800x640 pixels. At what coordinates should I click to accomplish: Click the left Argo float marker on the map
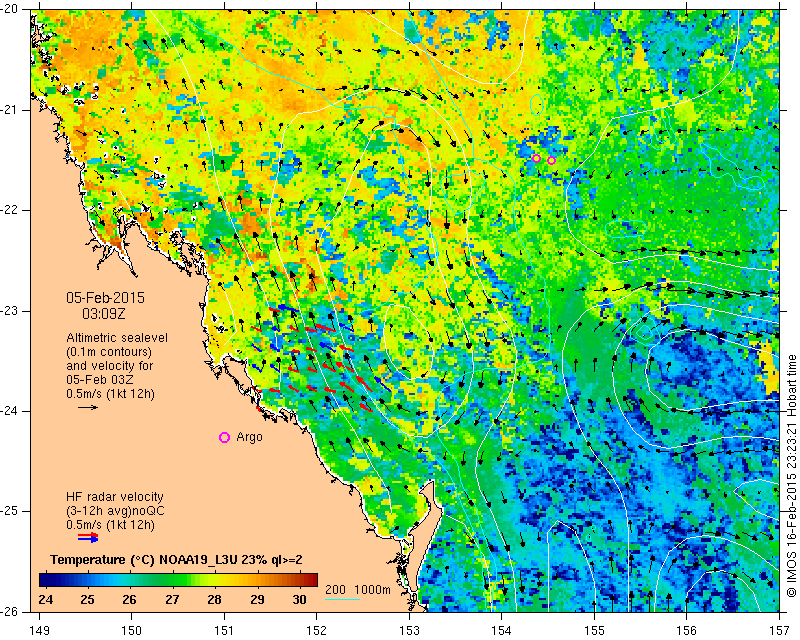(536, 158)
